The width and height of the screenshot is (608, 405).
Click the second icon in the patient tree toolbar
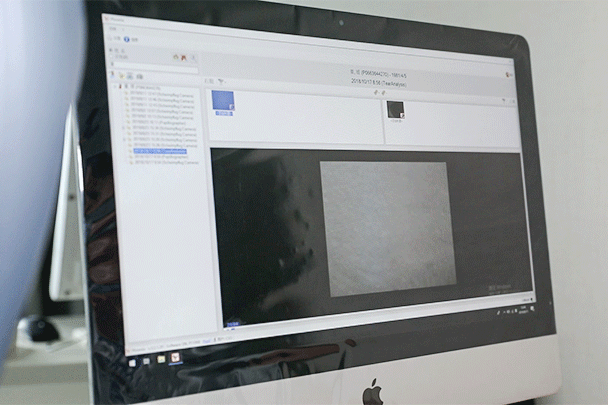click(121, 75)
